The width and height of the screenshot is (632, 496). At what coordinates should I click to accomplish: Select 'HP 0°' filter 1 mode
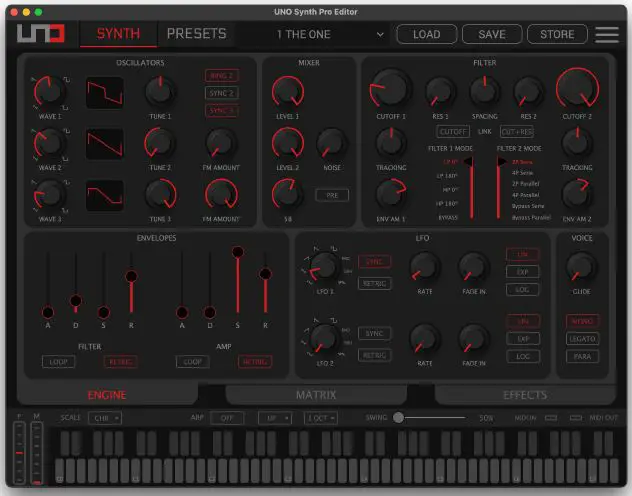[450, 190]
